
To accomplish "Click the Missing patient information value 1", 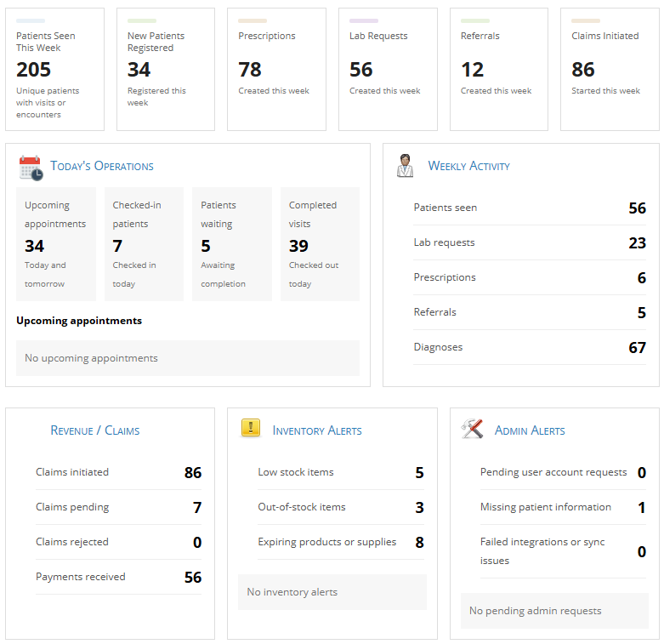I will point(642,508).
